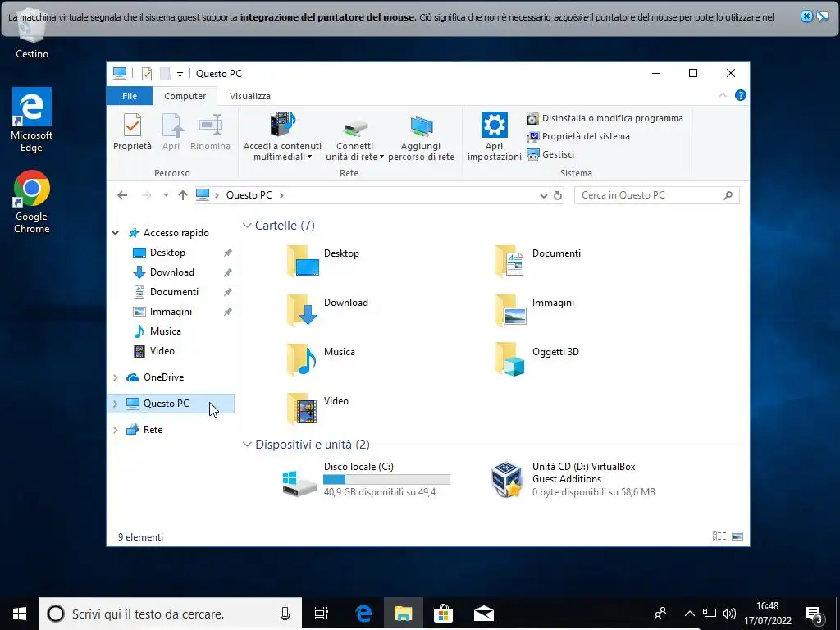Select the Download folder icon
The width and height of the screenshot is (840, 630).
click(x=303, y=310)
